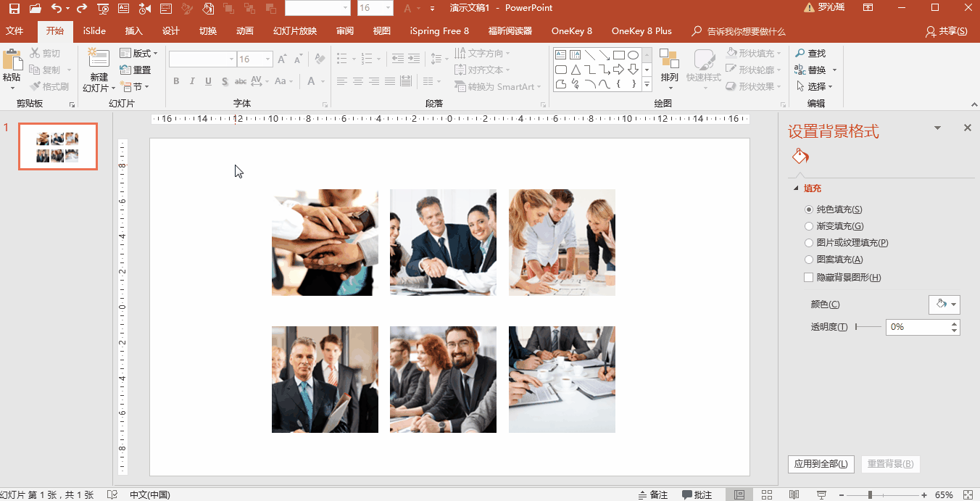The image size is (980, 501).
Task: Open the font name combo box in ribbon
Action: [x=202, y=59]
